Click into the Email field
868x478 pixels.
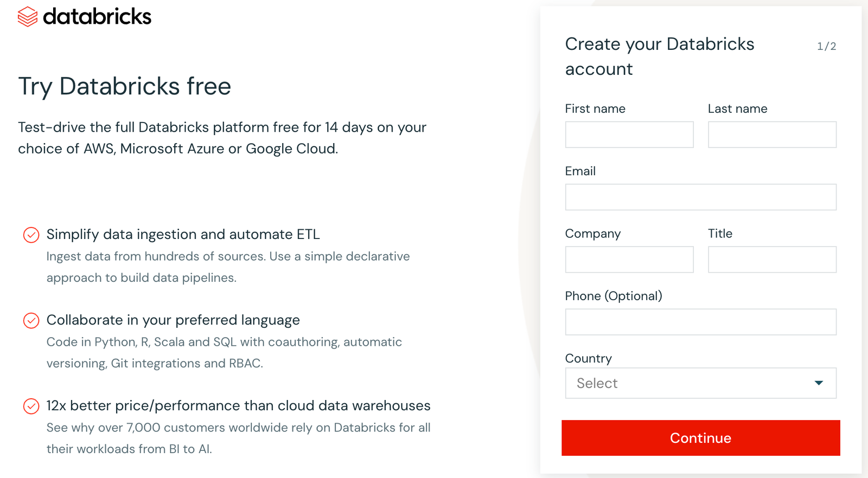point(700,197)
